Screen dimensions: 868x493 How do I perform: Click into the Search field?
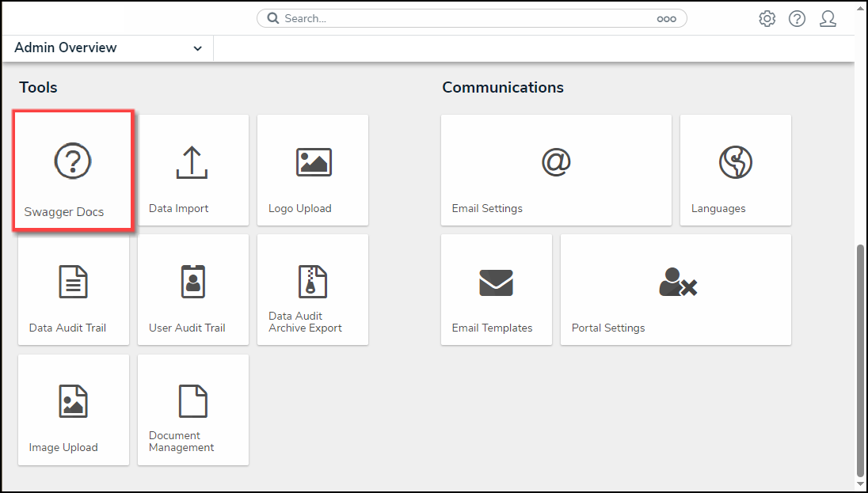(x=459, y=18)
